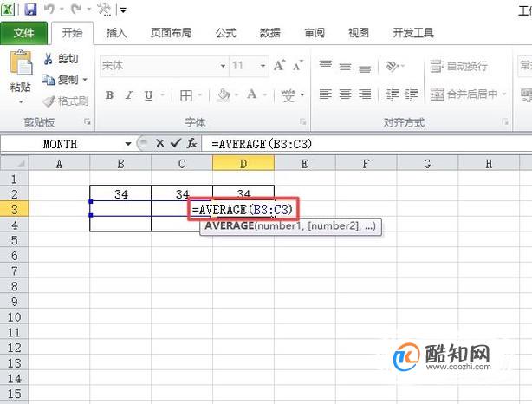
Task: Click the formula bar with =AVERAGE(B3:C3)
Action: [x=367, y=144]
